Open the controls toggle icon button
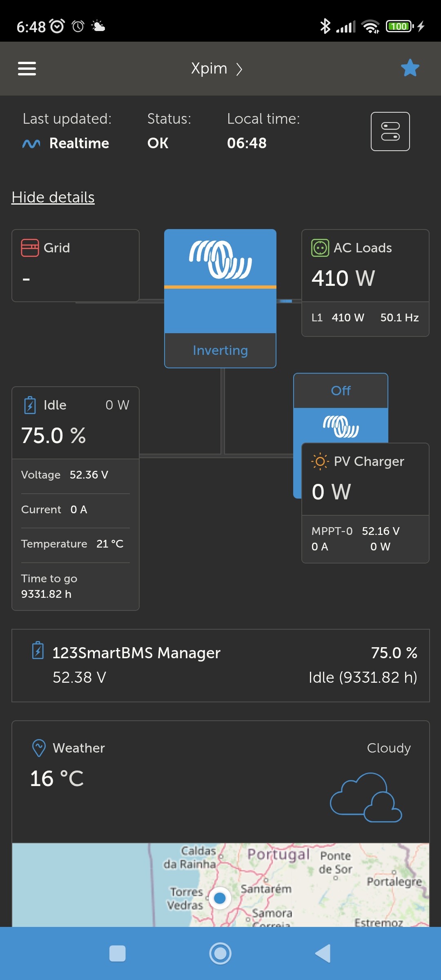 390,131
